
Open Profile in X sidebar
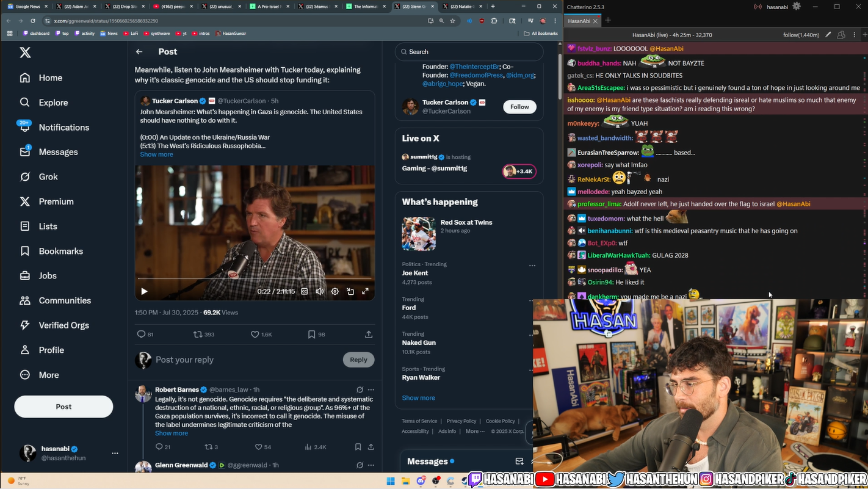[x=42, y=350]
